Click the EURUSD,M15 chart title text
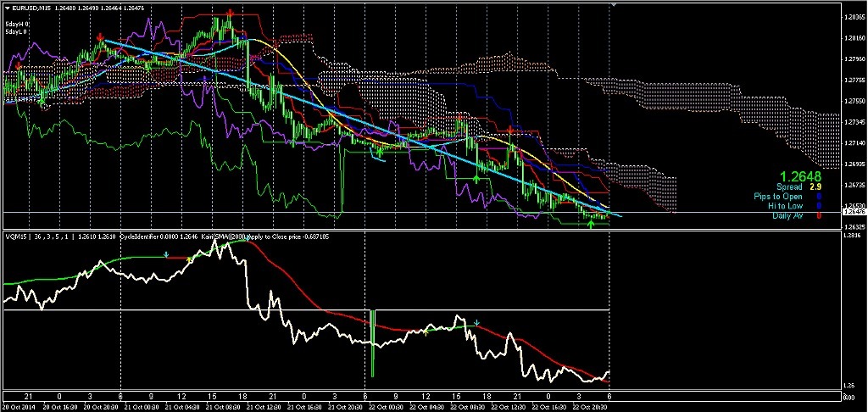The height and width of the screenshot is (412, 868). pos(33,8)
